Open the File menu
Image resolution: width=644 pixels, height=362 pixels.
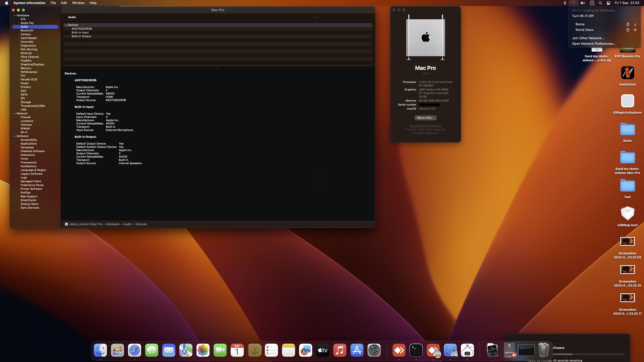click(53, 3)
